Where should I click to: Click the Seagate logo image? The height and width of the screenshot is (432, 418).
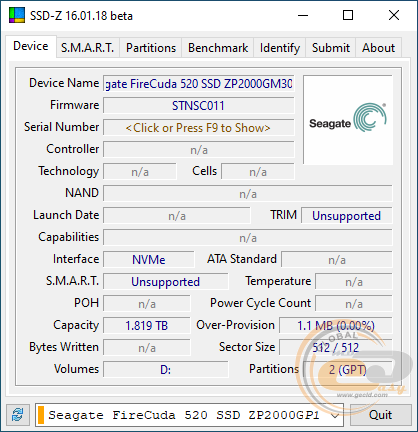(x=348, y=120)
